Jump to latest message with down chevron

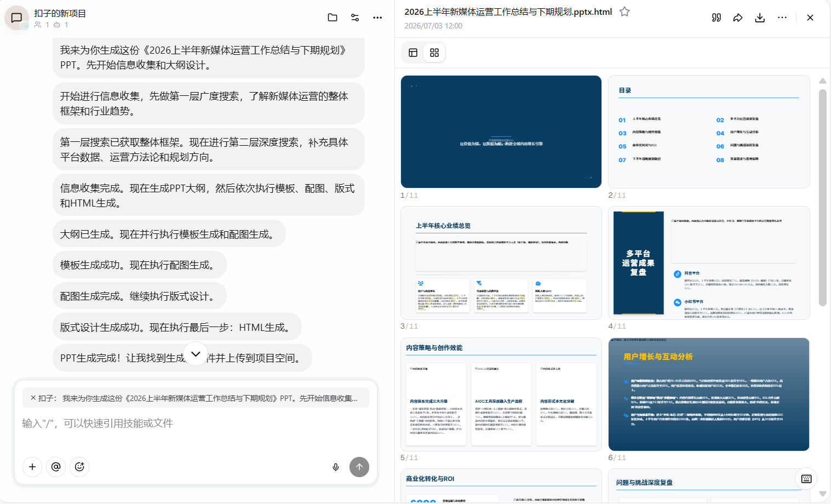196,354
